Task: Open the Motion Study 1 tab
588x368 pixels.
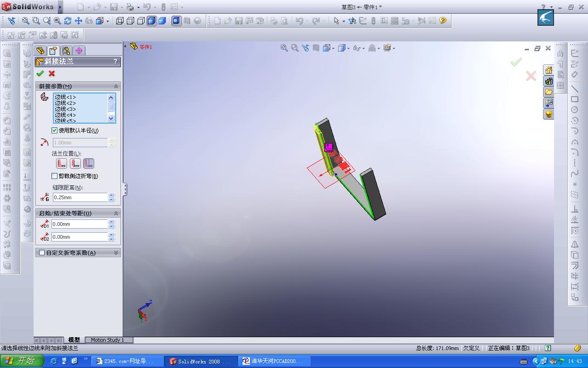Action: [107, 340]
